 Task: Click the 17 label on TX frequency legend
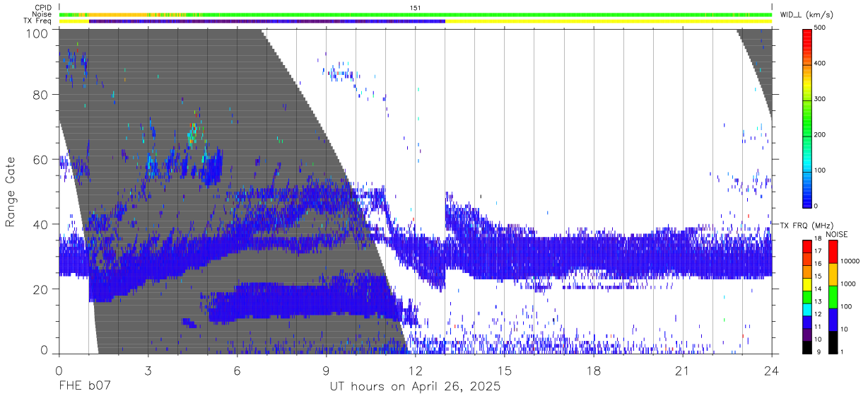tap(818, 251)
